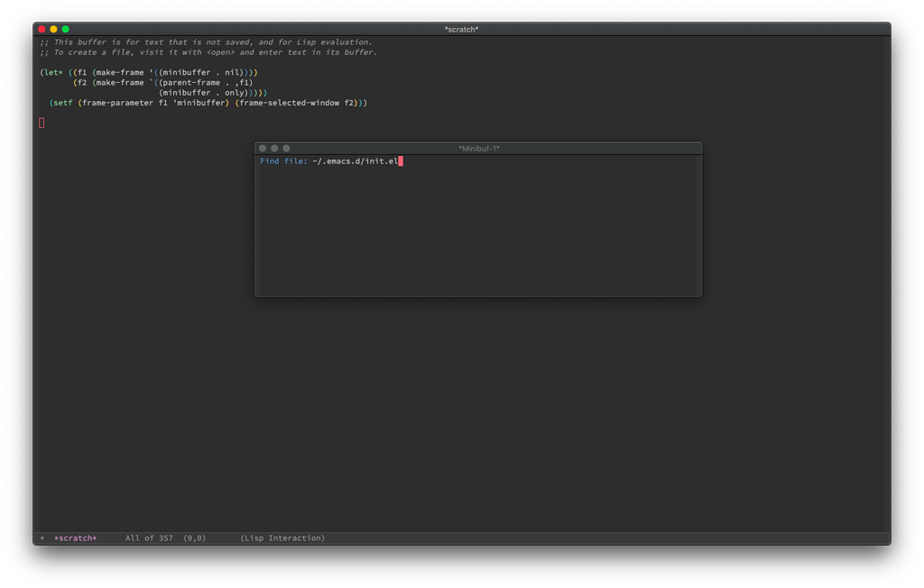Click the yellow minimize button on the main Emacs window
924x588 pixels.
[52, 28]
